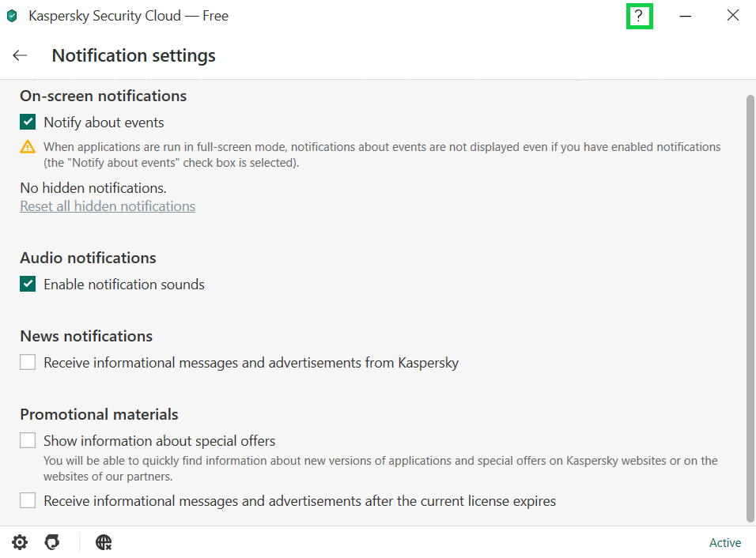Click the Notification settings page heading
This screenshot has height=558, width=756.
click(134, 55)
